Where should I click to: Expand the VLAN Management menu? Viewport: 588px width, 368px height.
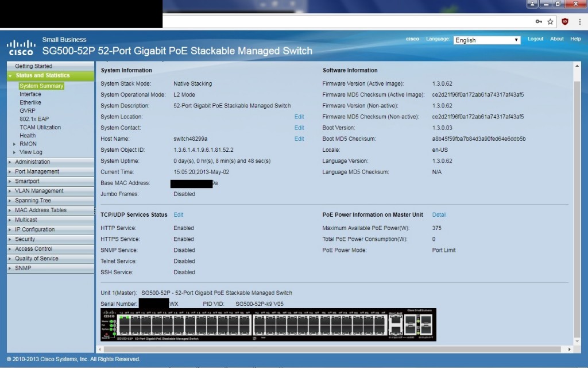[51, 191]
